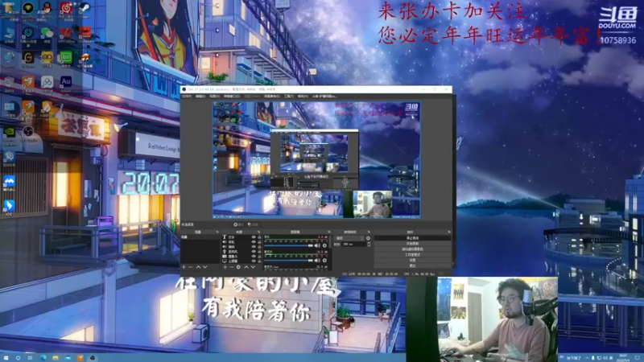The image size is (644, 362).
Task: Mute second audio mixer channel
Action: coord(317,260)
